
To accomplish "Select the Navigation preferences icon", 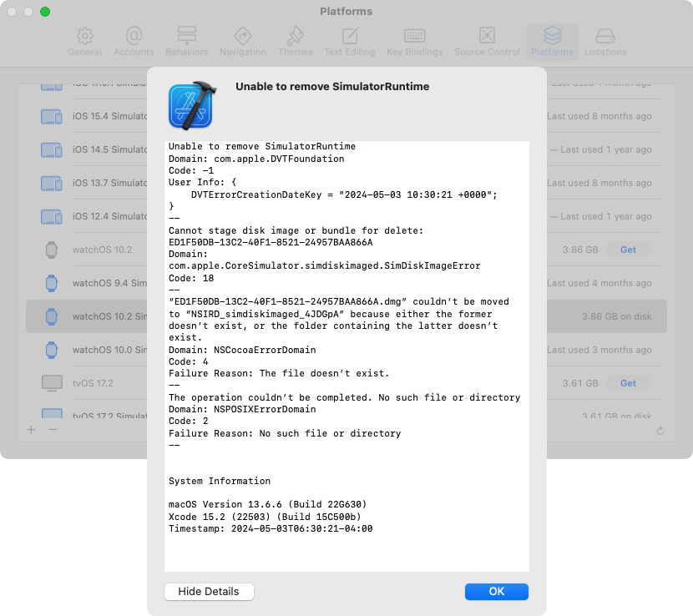I will click(242, 42).
